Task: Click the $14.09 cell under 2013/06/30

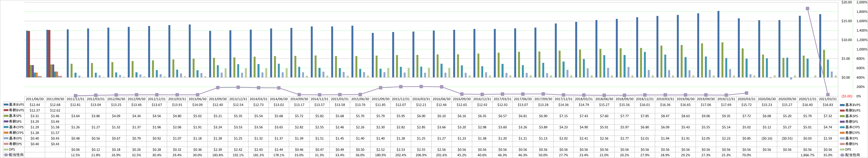Action: coord(198,105)
